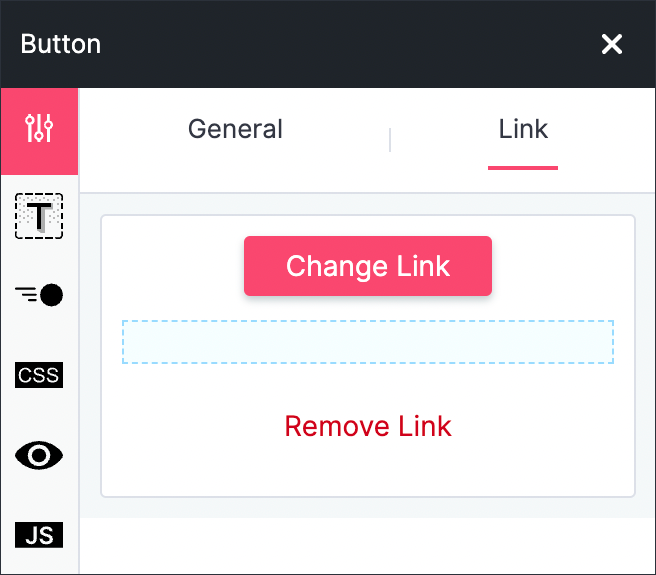Click Remove Link text
This screenshot has height=575, width=656.
click(x=368, y=426)
